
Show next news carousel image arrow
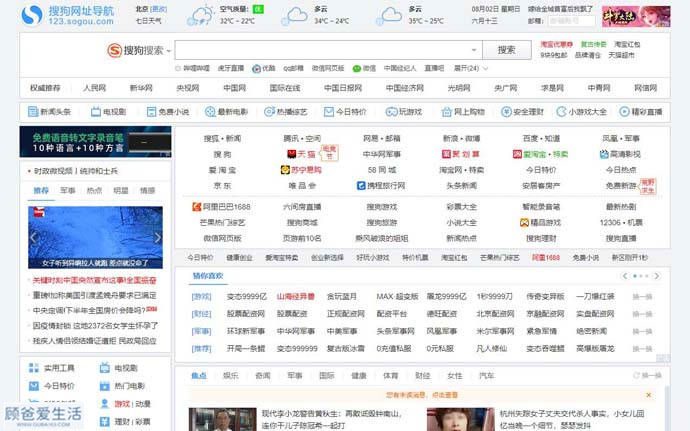coord(158,238)
